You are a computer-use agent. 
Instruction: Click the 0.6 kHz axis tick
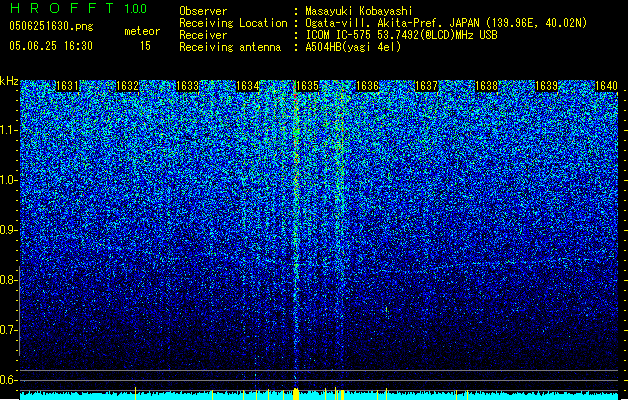(x=9, y=380)
